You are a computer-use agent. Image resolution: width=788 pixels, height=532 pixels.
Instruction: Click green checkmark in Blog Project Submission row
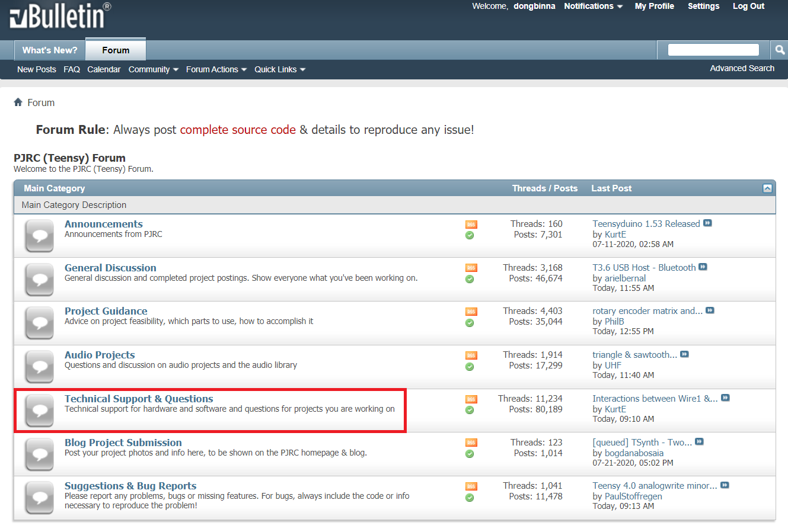click(x=470, y=454)
